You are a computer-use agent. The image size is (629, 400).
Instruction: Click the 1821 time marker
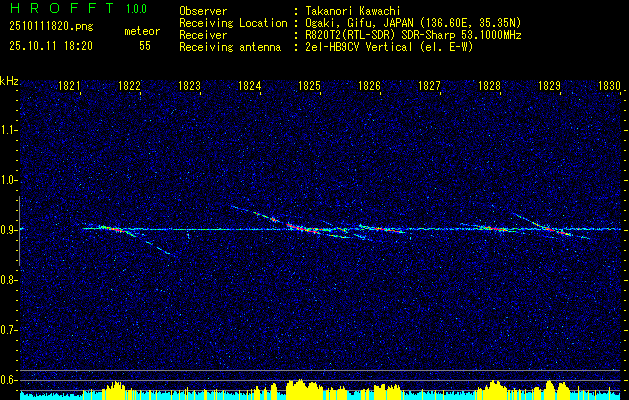click(69, 85)
